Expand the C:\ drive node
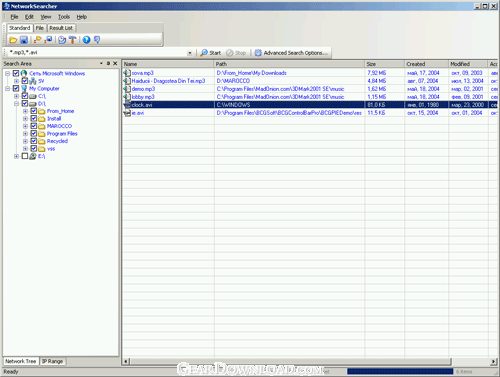Viewport: 500px width, 377px height. [16, 96]
